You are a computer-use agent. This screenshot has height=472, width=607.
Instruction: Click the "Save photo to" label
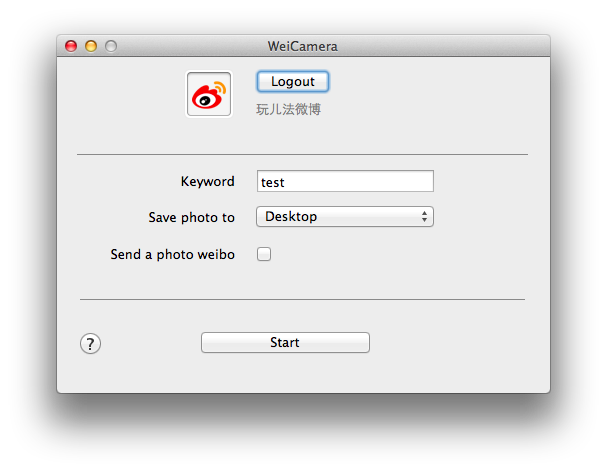(x=192, y=217)
